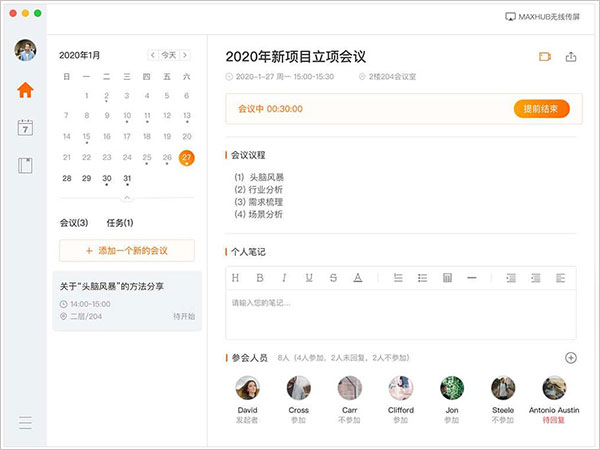Screen dimensions: 600x450
Task: Click the 待回复 status under Antonio Austin
Action: tap(554, 420)
